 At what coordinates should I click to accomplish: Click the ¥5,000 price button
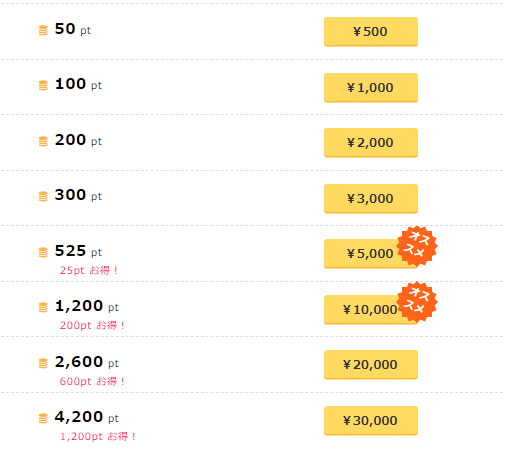[365, 254]
